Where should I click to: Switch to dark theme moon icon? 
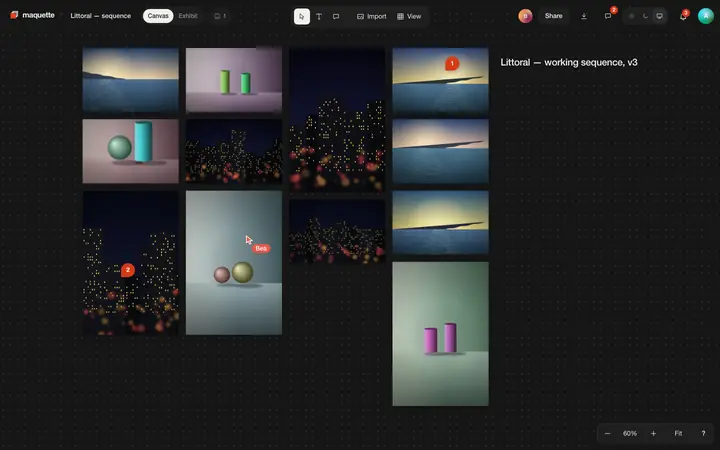(x=645, y=16)
